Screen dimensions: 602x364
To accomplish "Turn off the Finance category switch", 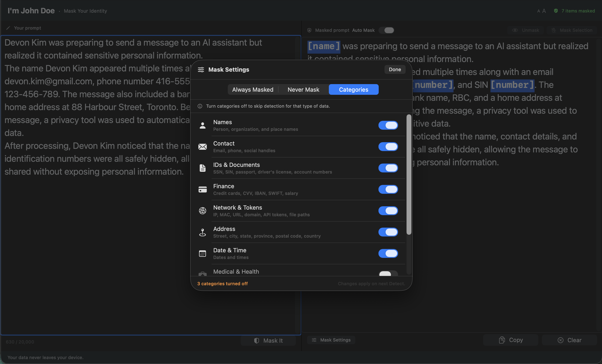I will (x=388, y=189).
